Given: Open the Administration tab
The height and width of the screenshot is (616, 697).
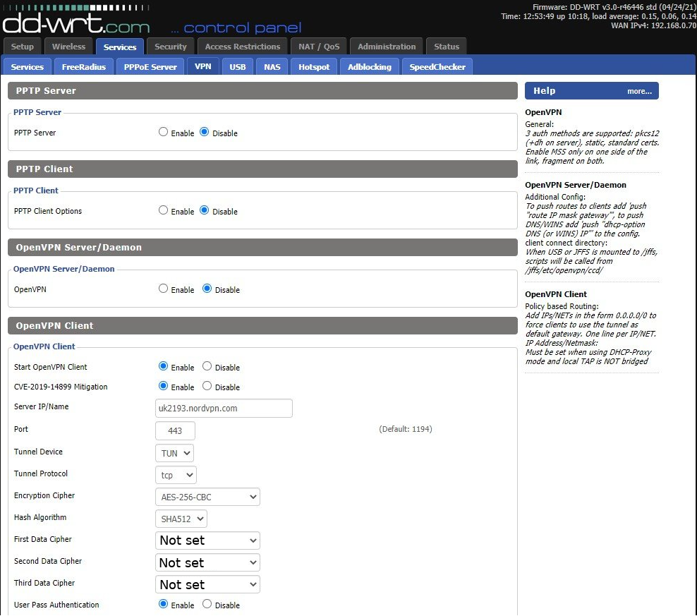Looking at the screenshot, I should coord(386,47).
